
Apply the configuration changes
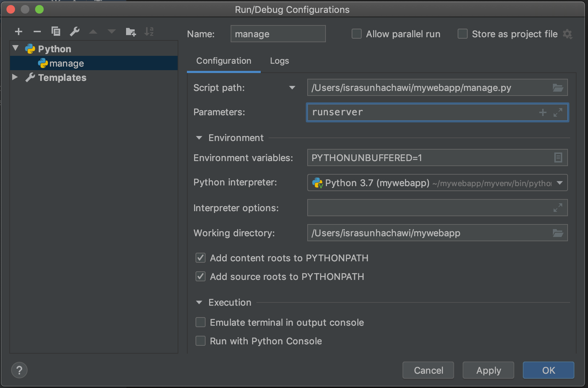coord(488,370)
